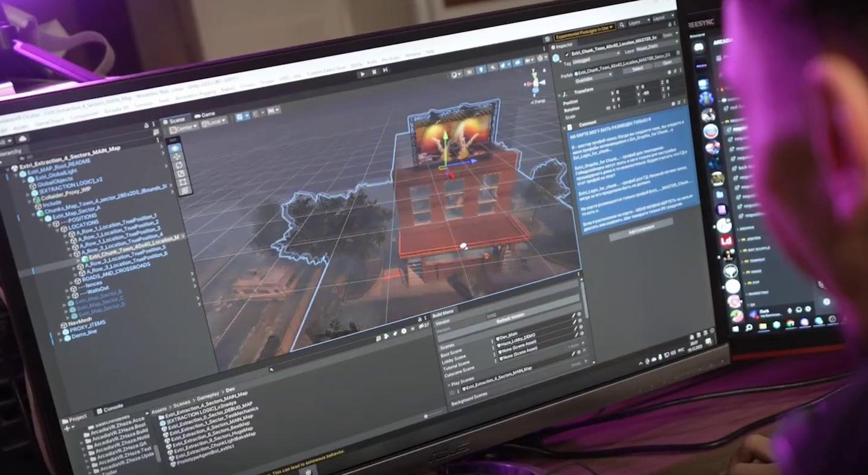Click the Windows taskbar search icon
Image resolution: width=868 pixels, height=475 pixels.
(x=749, y=327)
